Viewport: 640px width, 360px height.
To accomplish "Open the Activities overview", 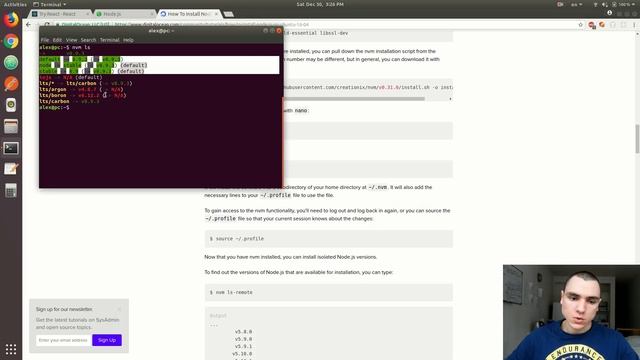I will click(x=15, y=4).
